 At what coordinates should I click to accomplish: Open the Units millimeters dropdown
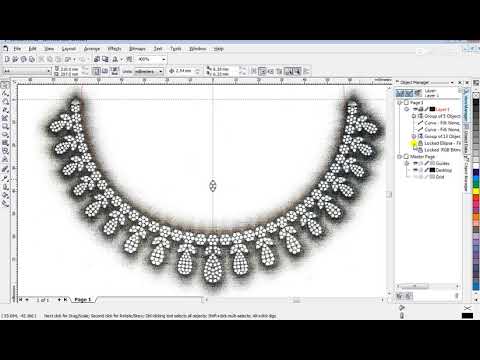[x=161, y=71]
